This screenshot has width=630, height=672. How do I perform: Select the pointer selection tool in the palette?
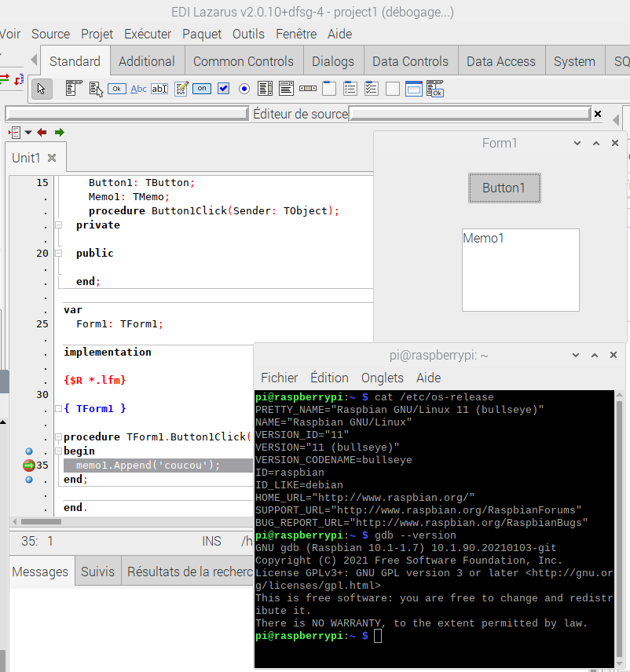(41, 89)
